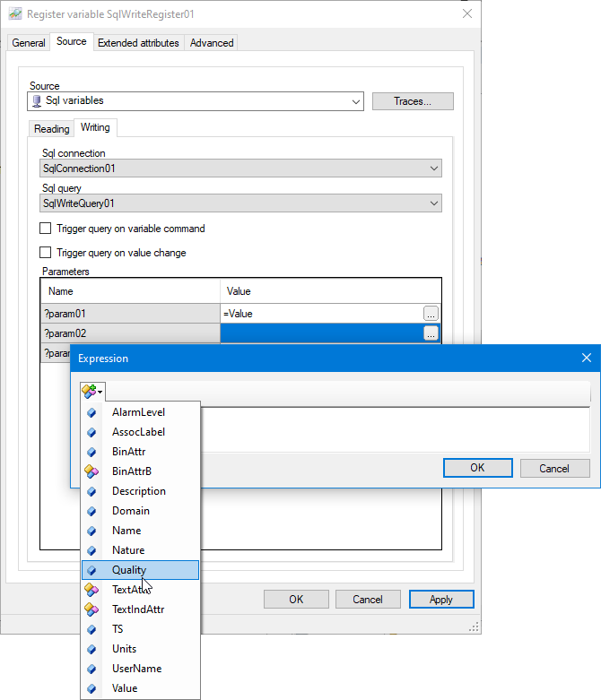
Task: Click the icon beside TextIndAttr entry
Action: click(91, 609)
